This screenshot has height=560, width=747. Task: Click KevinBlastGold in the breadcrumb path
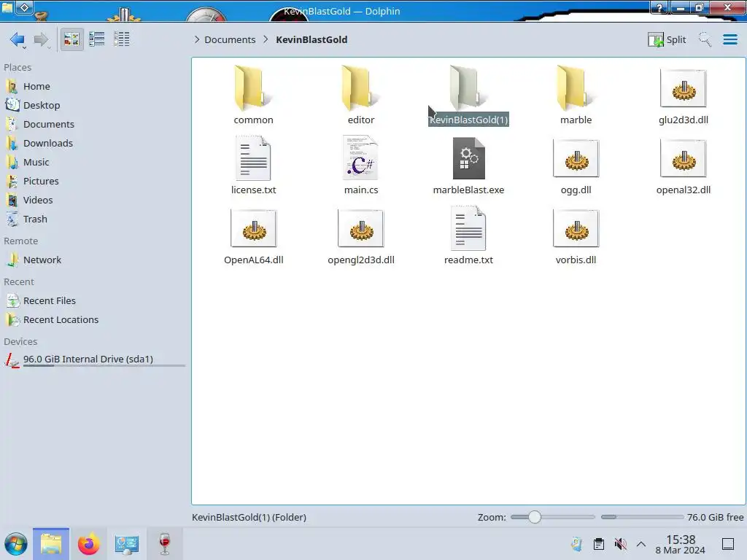[311, 39]
